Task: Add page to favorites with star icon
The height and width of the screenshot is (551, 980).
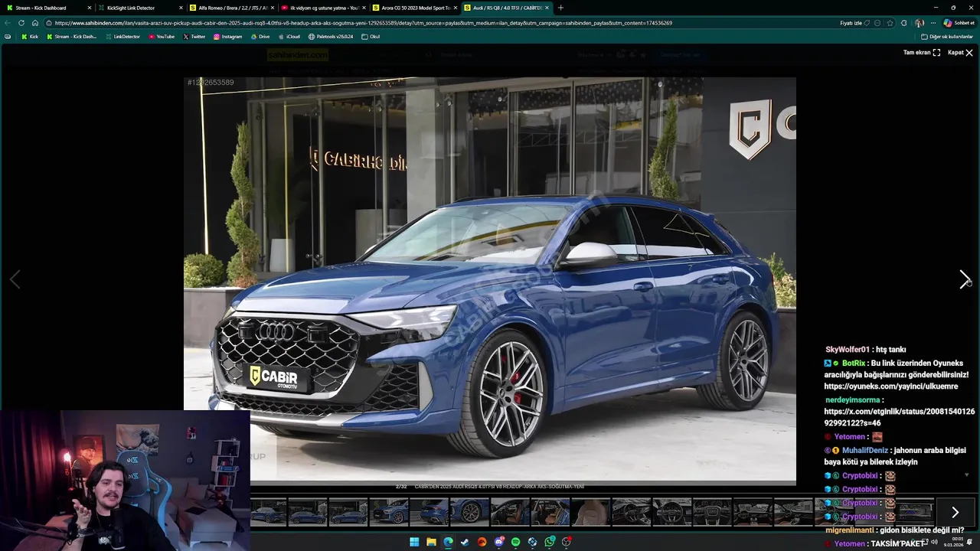Action: (x=890, y=23)
